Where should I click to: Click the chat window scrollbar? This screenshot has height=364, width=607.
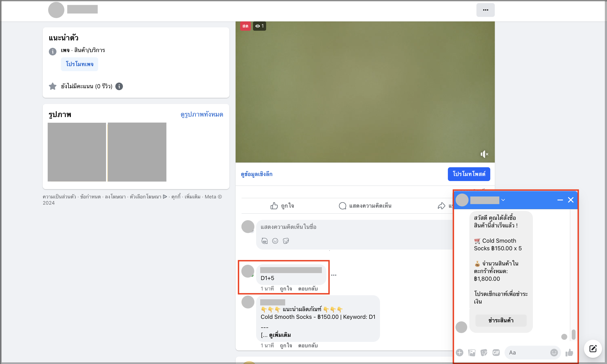point(573,334)
